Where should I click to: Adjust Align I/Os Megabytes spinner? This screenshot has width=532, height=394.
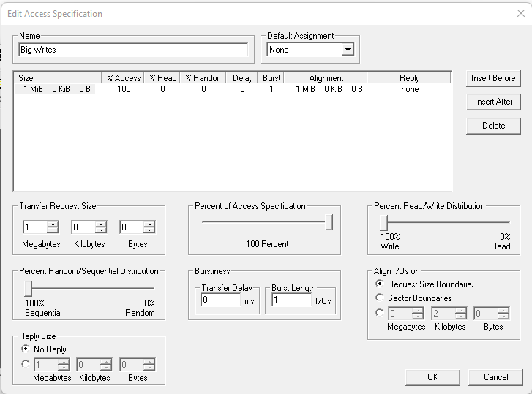click(418, 314)
